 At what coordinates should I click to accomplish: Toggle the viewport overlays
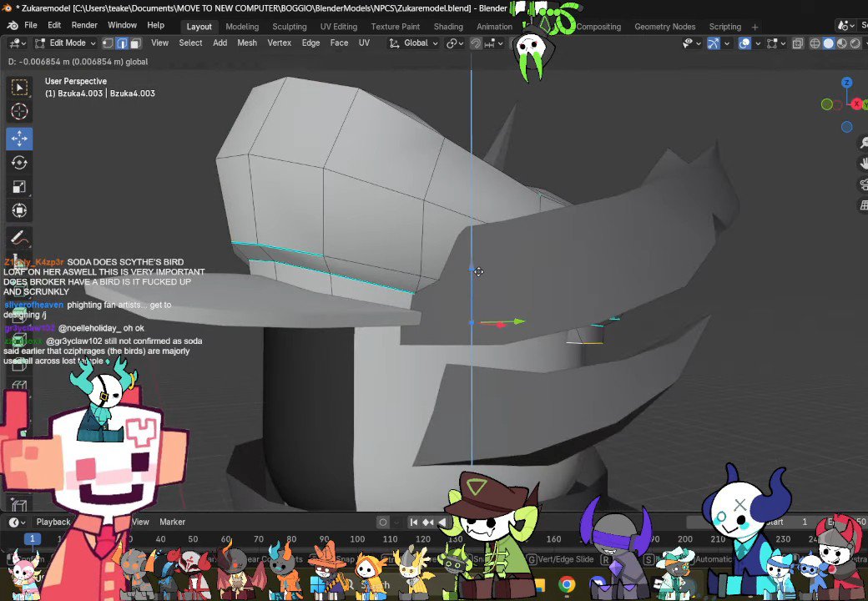click(745, 43)
